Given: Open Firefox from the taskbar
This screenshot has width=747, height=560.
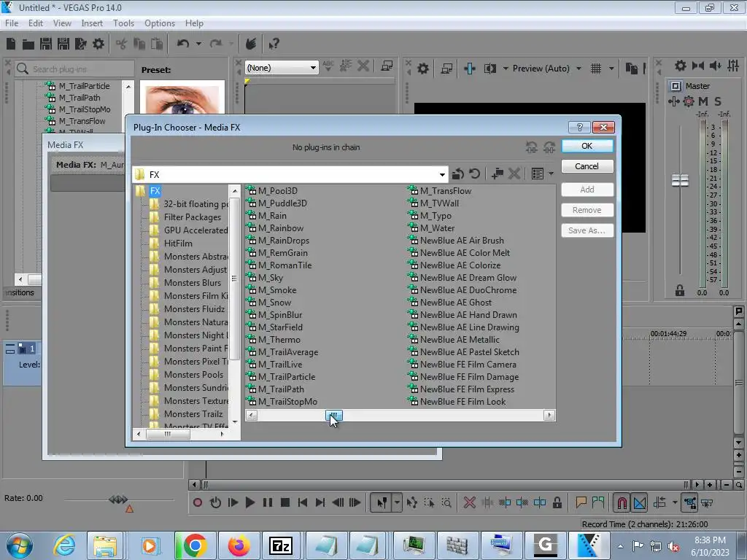Looking at the screenshot, I should pos(239,545).
